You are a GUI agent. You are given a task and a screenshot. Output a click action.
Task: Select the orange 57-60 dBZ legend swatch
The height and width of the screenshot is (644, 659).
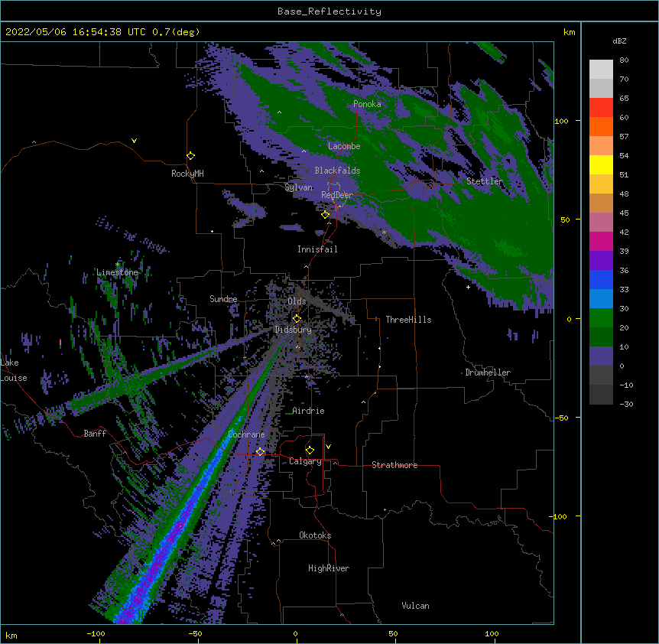[x=601, y=126]
